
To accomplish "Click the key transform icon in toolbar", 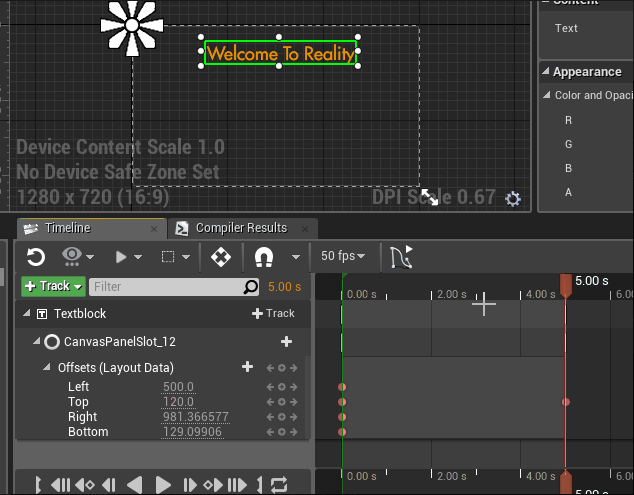I will pyautogui.click(x=221, y=257).
